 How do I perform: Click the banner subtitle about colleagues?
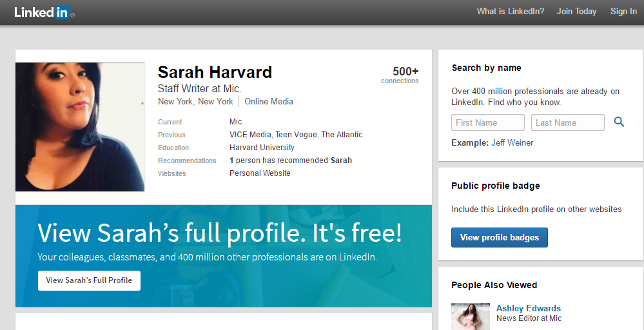[208, 257]
